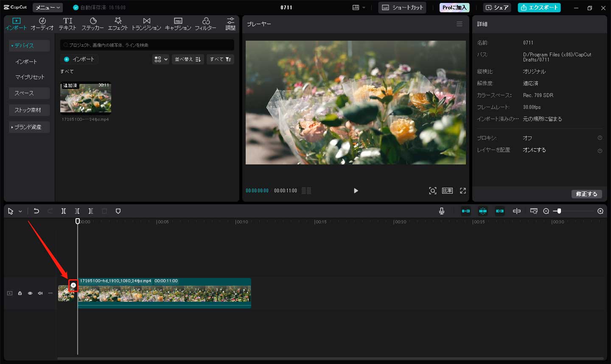The width and height of the screenshot is (611, 364).
Task: Open the テキスト tab
Action: [x=67, y=24]
